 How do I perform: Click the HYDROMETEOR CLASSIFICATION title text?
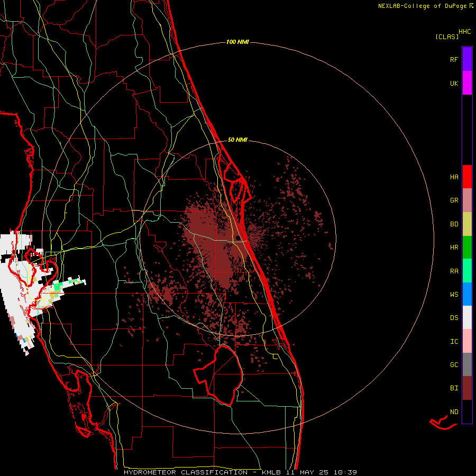(x=186, y=472)
